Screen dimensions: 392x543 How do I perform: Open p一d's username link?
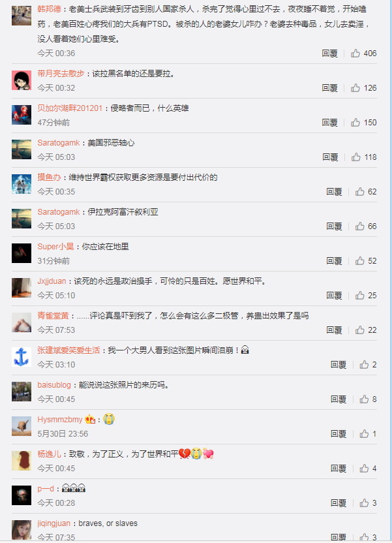tap(46, 489)
